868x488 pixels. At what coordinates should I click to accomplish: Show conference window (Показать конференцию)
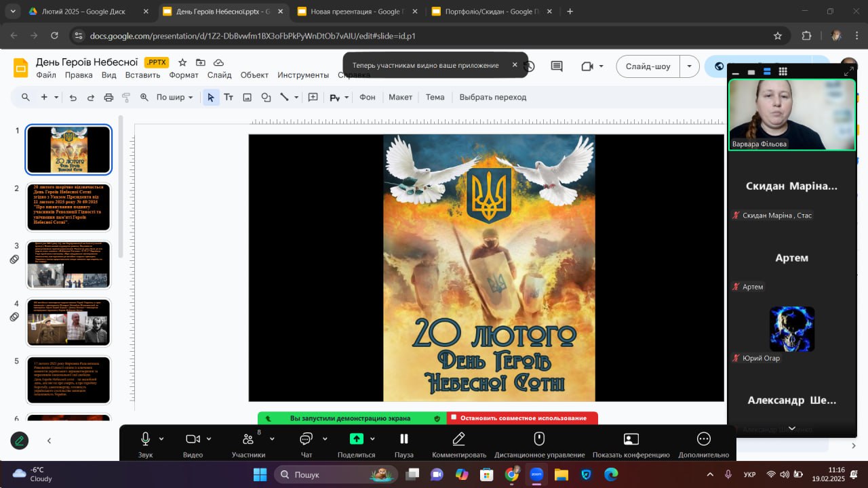click(631, 444)
